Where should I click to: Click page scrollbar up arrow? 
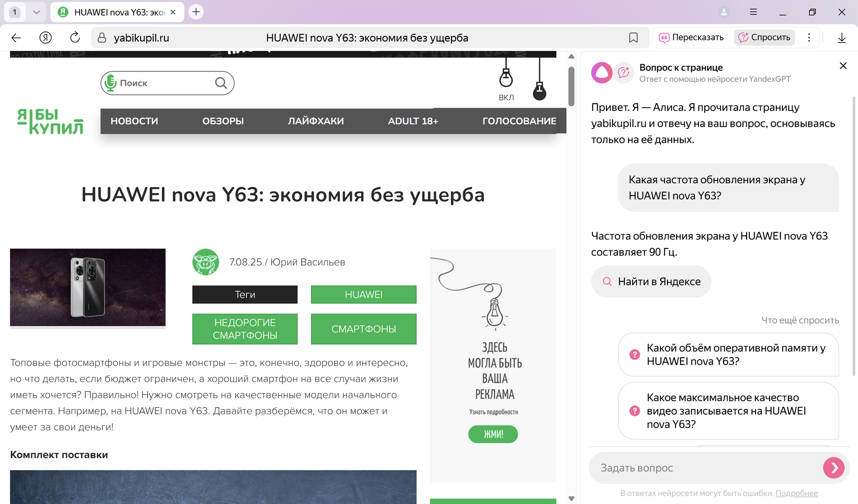(571, 56)
